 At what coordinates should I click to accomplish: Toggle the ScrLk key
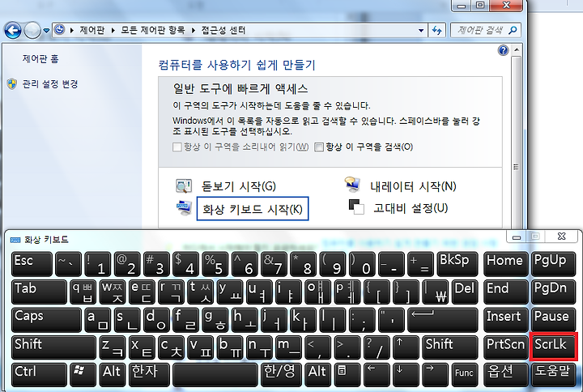tap(553, 347)
